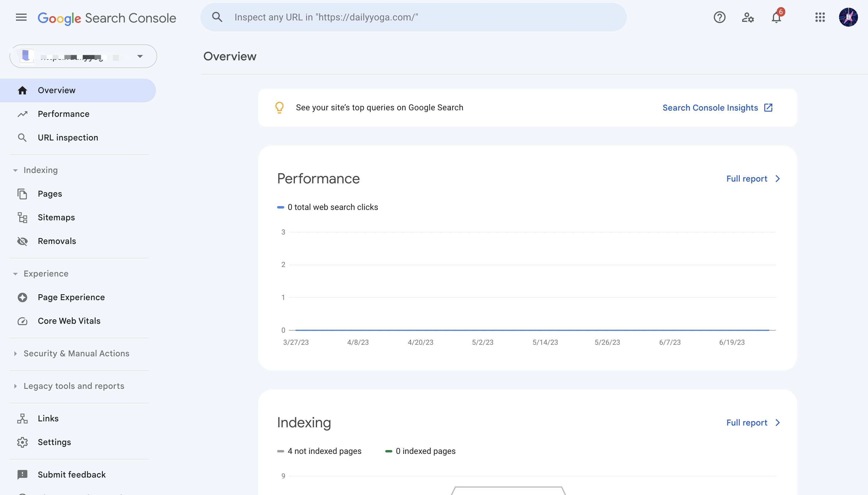Click the magnifier icon in URL inspect bar
This screenshot has width=868, height=495.
[217, 17]
